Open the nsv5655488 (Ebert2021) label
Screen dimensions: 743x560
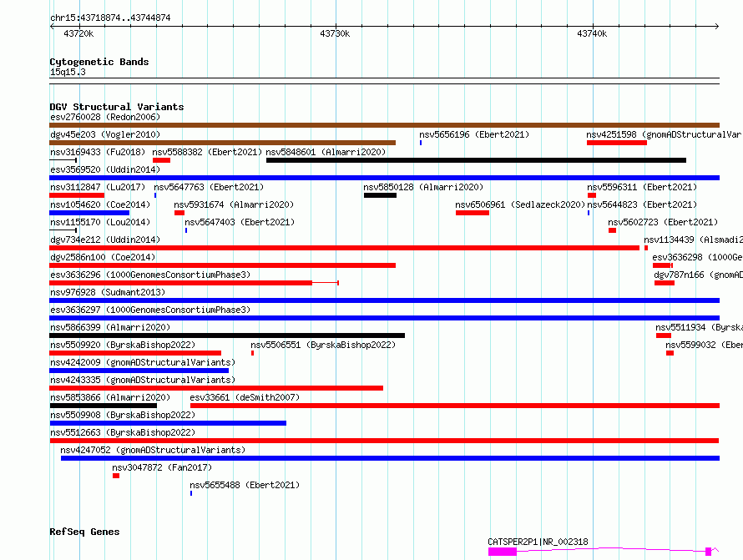(x=245, y=485)
